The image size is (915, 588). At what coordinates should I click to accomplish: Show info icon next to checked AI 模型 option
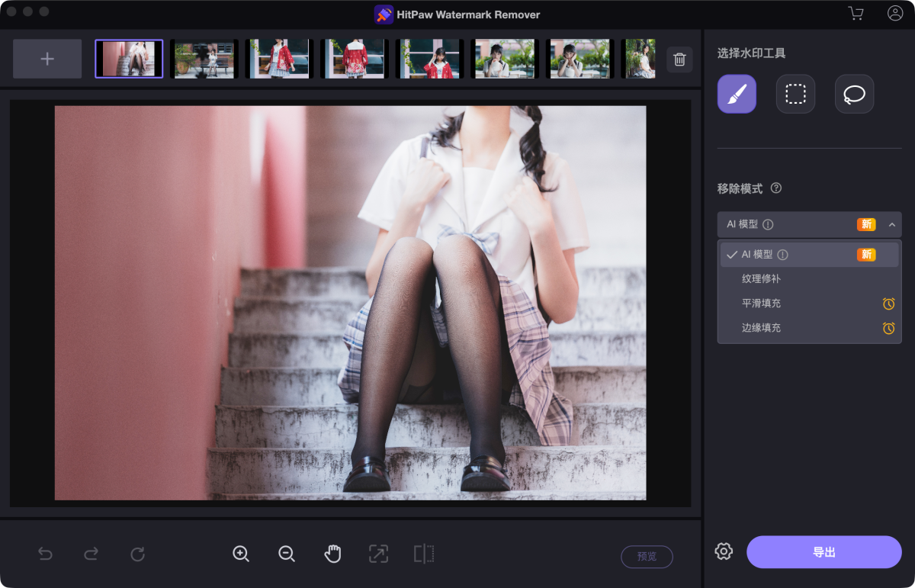coord(782,255)
